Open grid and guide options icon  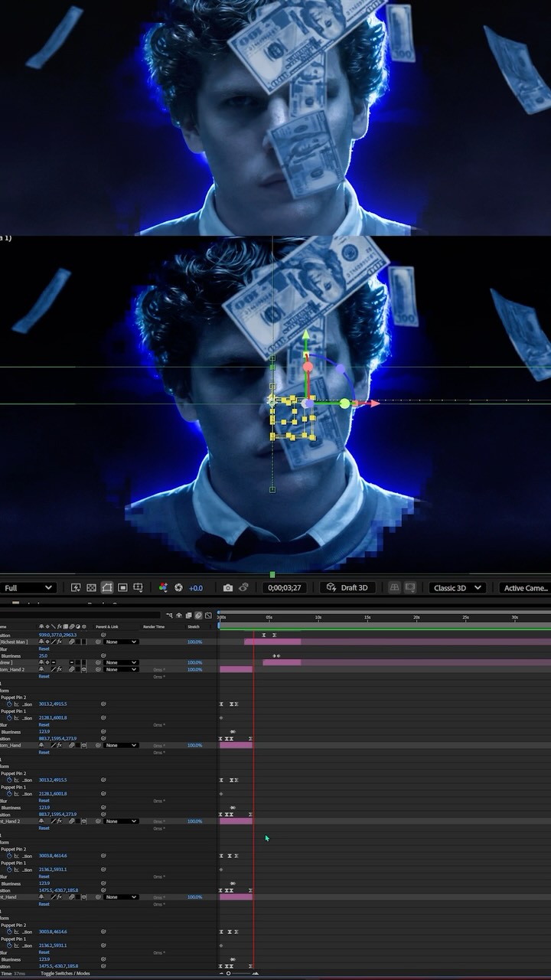[138, 587]
